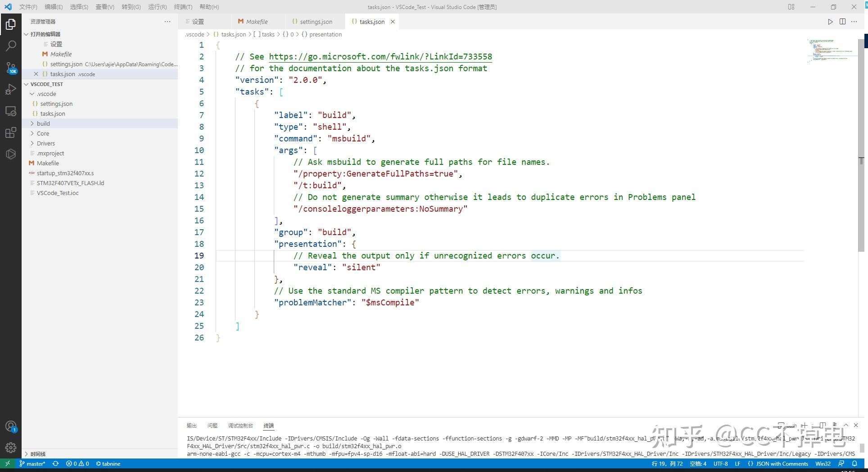The height and width of the screenshot is (472, 868).
Task: Switch to Debug Console (调试控制台) tab
Action: coord(240,426)
